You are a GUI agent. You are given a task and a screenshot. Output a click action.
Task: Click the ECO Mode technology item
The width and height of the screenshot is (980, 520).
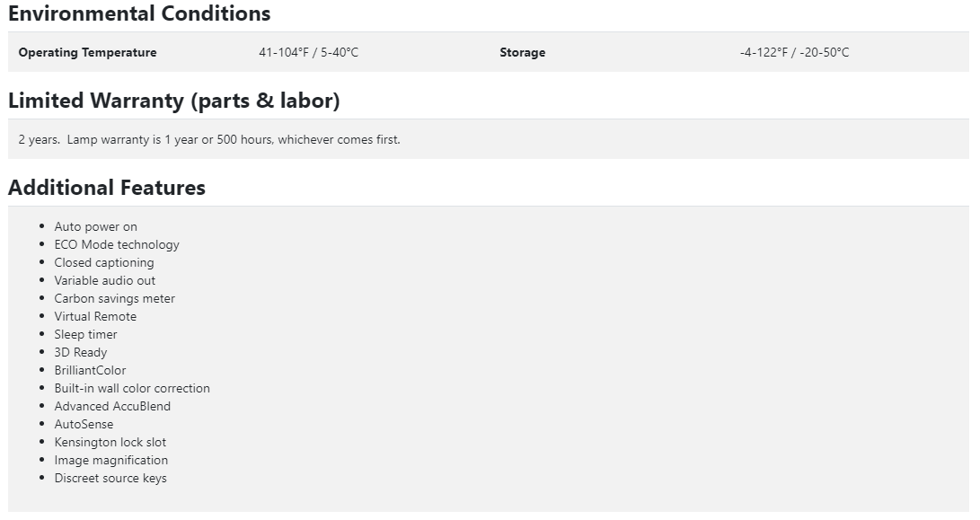tap(116, 244)
